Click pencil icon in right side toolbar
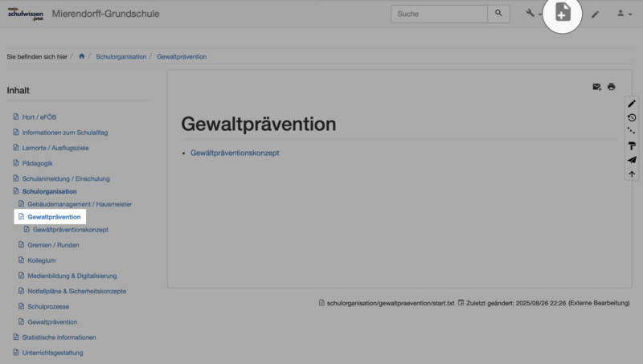643x364 pixels. [x=632, y=104]
